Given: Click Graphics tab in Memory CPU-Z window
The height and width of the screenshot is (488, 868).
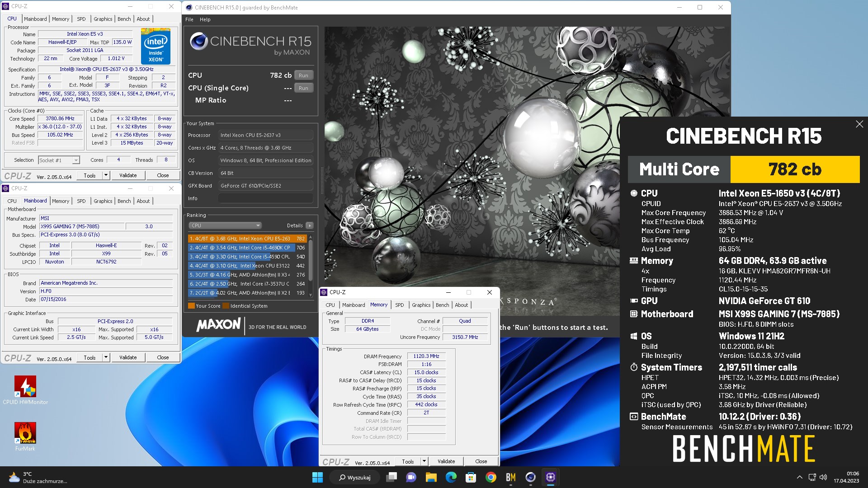Looking at the screenshot, I should (421, 305).
